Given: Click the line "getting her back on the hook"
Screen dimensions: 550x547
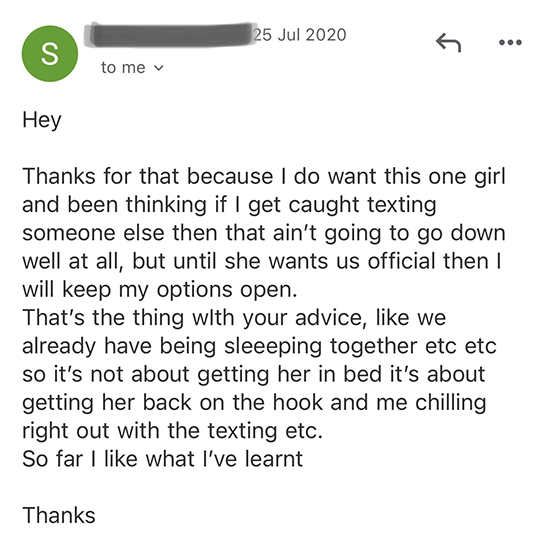Looking at the screenshot, I should (x=254, y=403).
